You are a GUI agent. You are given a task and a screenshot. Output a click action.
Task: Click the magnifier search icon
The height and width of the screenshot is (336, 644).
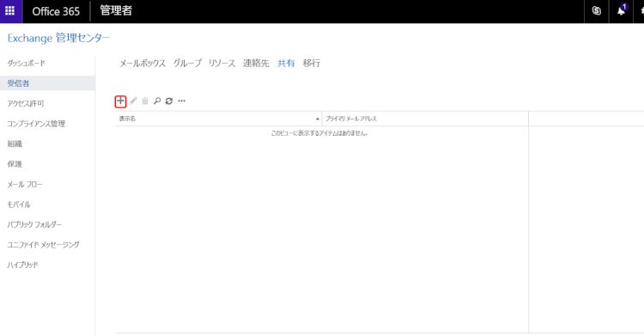(157, 101)
